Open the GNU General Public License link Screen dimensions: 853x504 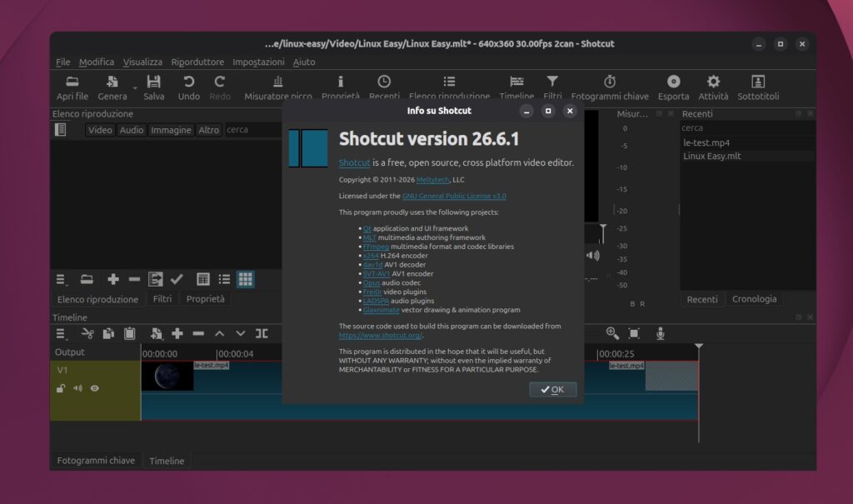[454, 196]
